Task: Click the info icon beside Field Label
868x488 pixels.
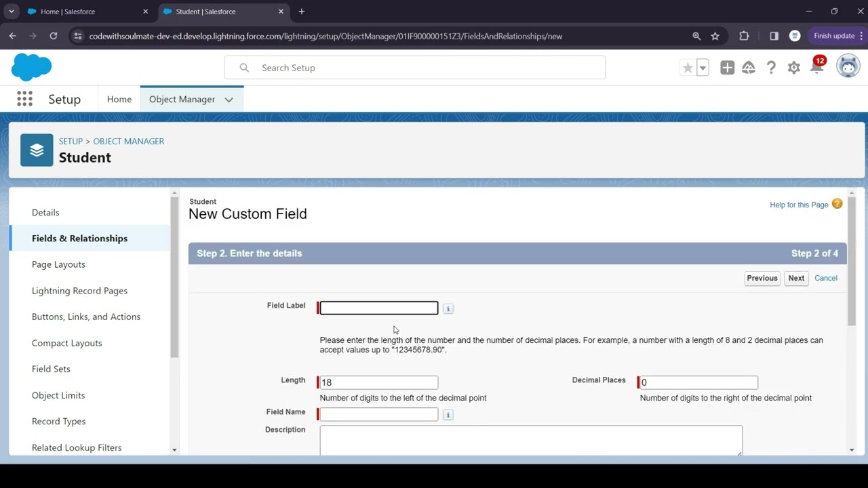Action: (x=448, y=308)
